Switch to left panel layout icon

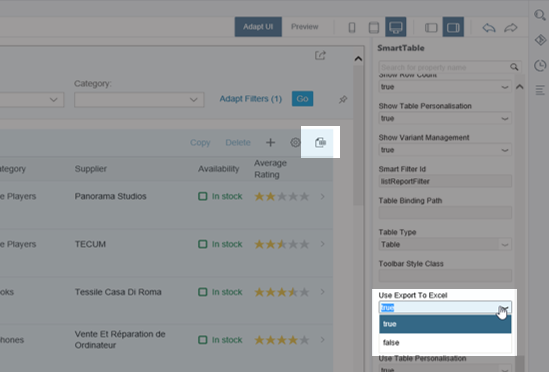point(431,27)
